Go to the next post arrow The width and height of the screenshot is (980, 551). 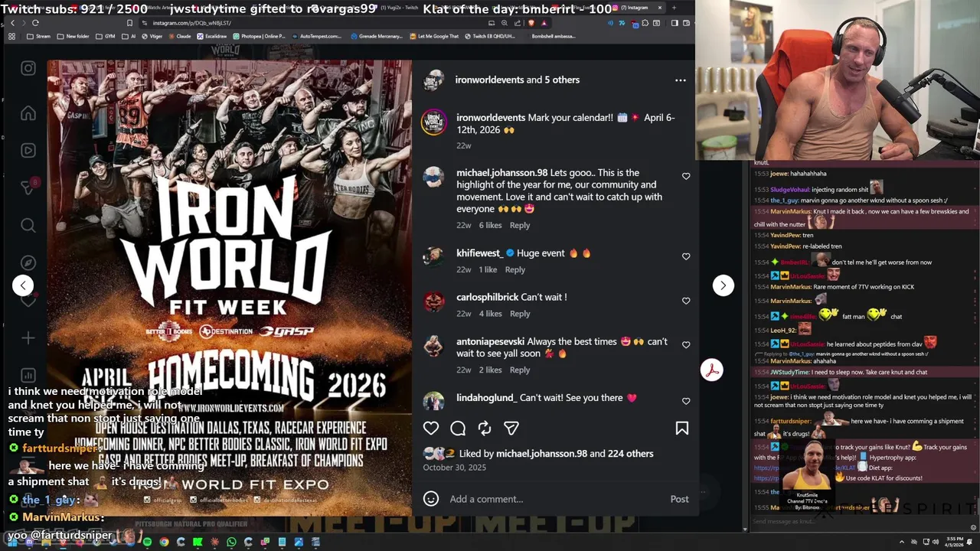(723, 285)
